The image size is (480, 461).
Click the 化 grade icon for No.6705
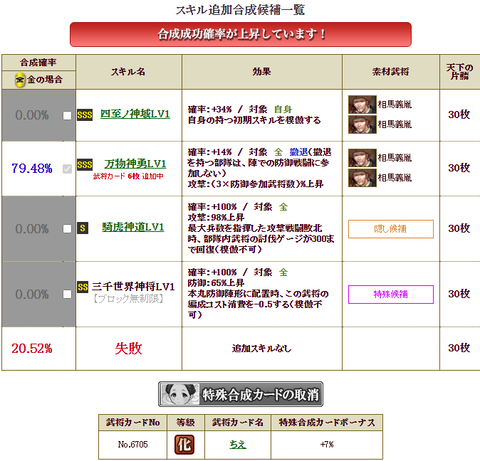184,445
